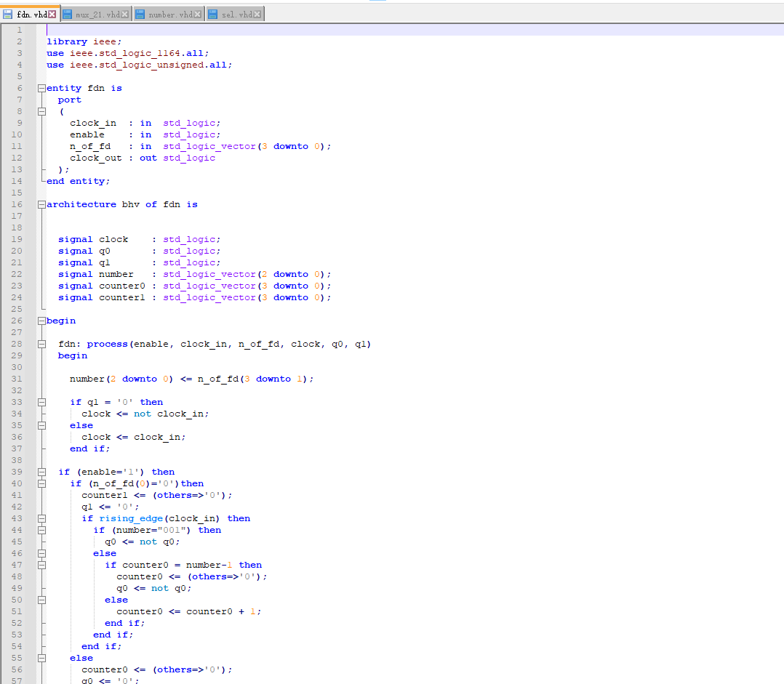
Task: Click 'signal counter0' declaration
Action: 194,286
